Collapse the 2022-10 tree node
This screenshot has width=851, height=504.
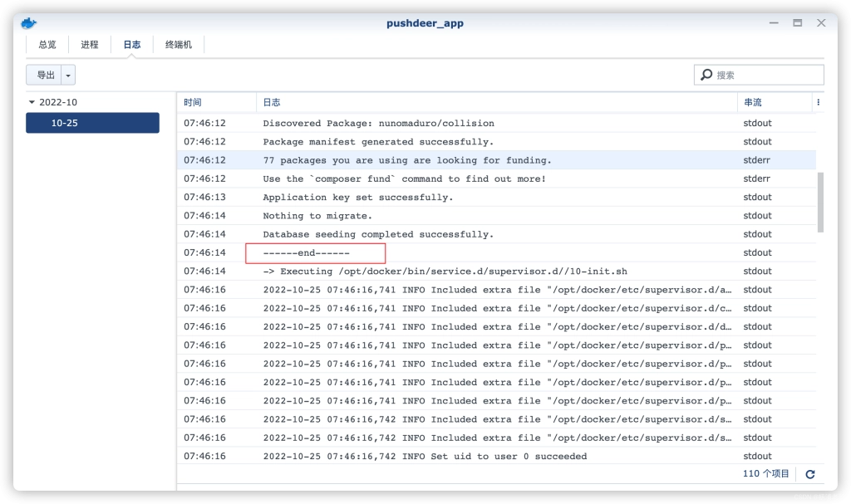(x=32, y=102)
